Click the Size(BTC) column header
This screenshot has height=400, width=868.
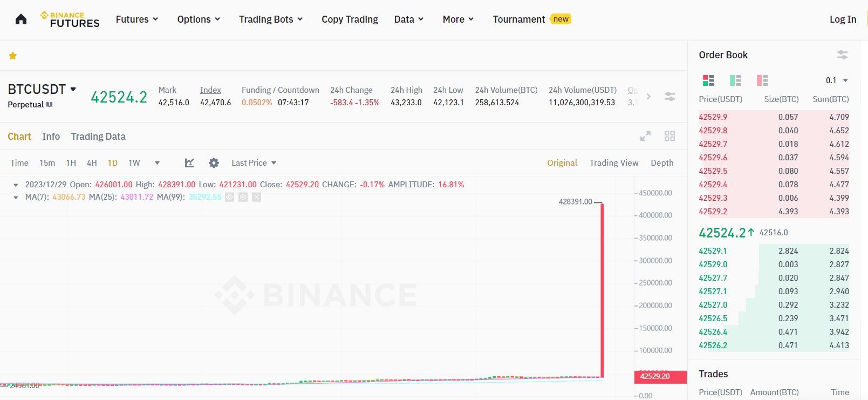(x=781, y=99)
